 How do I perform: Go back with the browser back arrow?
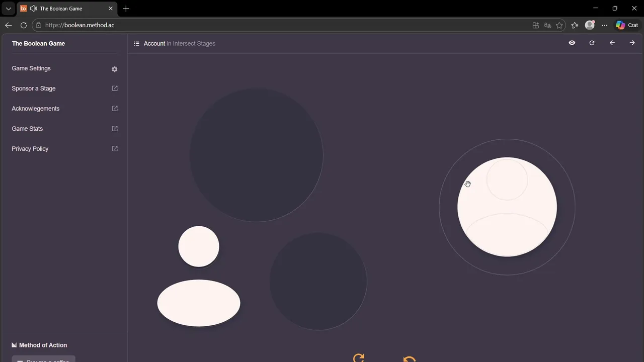click(x=9, y=25)
